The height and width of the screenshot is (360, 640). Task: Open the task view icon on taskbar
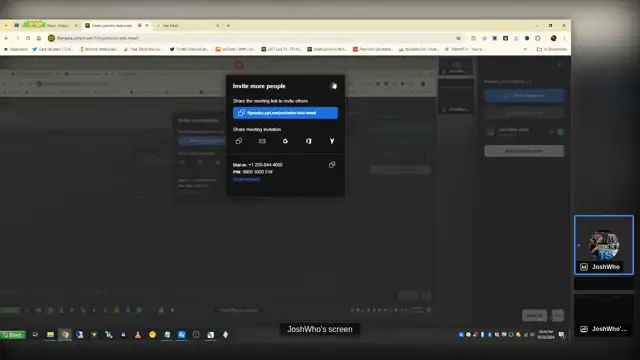35,335
